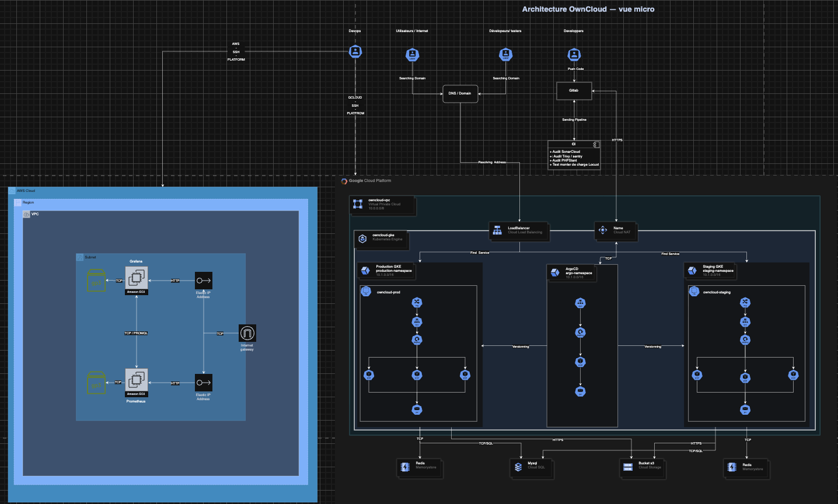The width and height of the screenshot is (838, 504).
Task: Click the Bucket s3 Cloud Storage icon
Action: [x=628, y=467]
